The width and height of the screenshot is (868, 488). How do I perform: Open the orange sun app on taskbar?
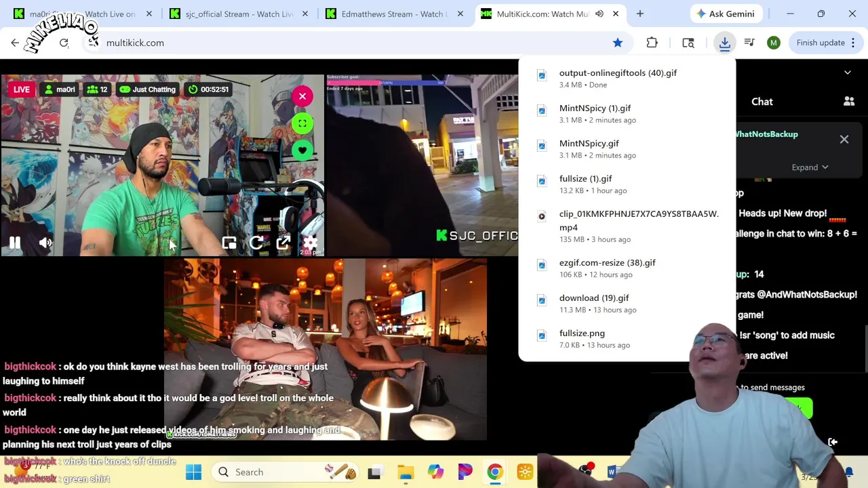click(x=526, y=472)
